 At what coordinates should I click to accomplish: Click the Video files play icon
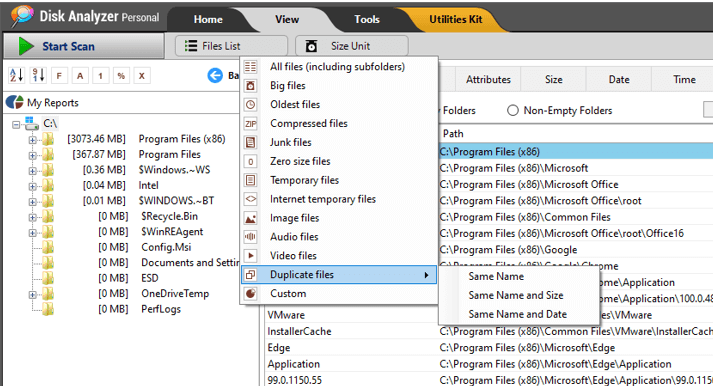(251, 256)
